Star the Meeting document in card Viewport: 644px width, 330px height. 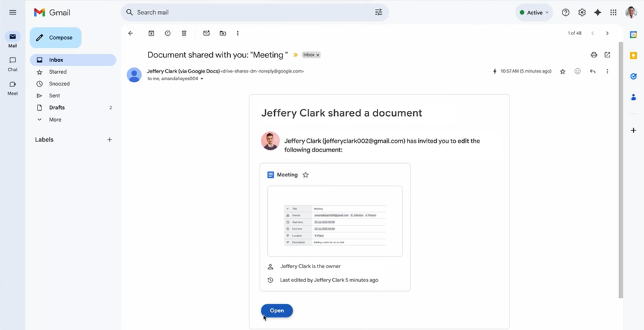(x=305, y=175)
